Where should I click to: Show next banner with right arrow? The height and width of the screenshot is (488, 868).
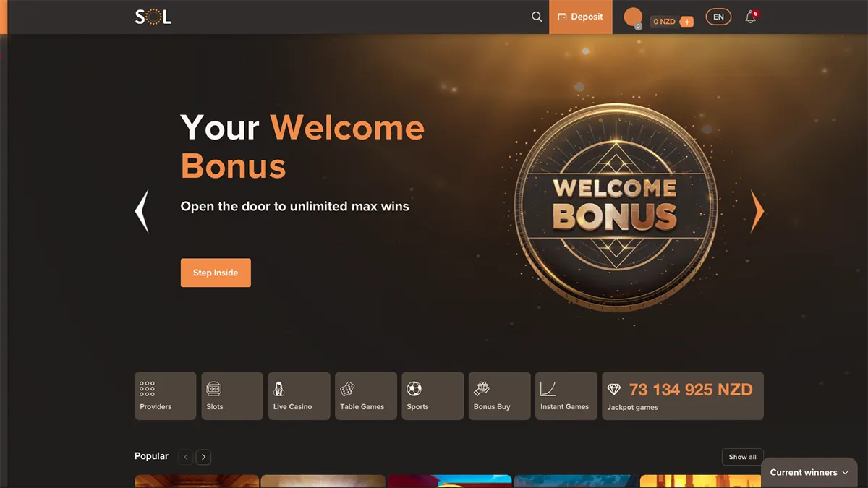coord(757,211)
